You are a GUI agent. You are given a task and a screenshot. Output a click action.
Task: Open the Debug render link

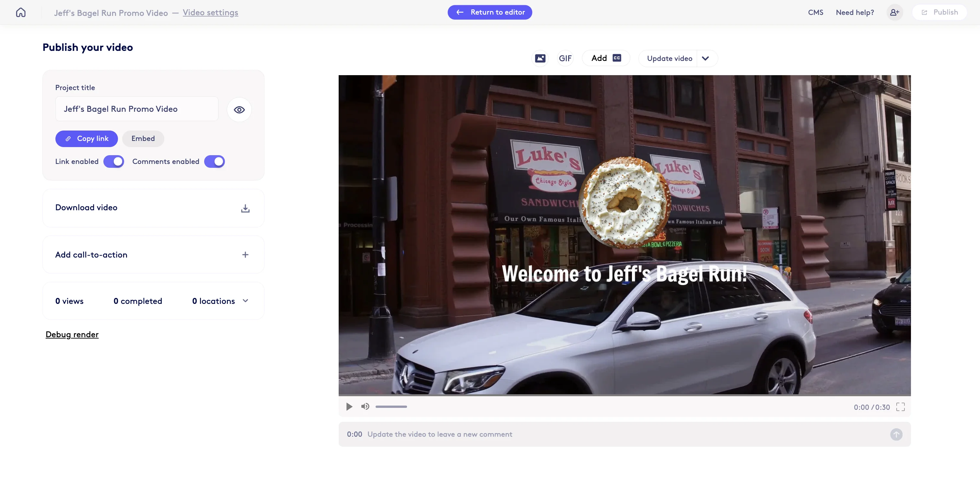72,335
